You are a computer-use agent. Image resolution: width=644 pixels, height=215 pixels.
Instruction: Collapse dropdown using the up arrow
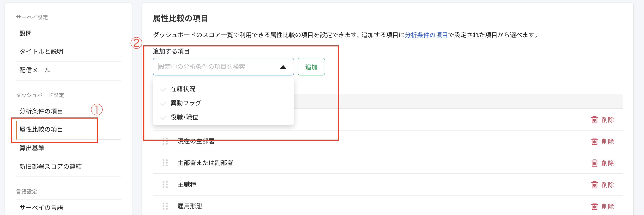point(283,67)
